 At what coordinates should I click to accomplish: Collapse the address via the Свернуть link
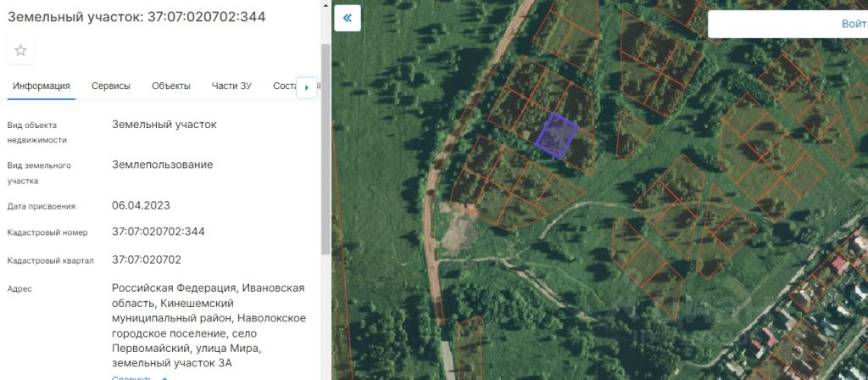pos(131,378)
